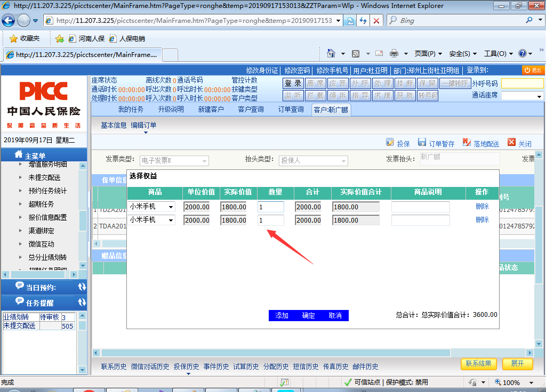The height and width of the screenshot is (392, 546).
Task: Delete the first 小米手机 row
Action: 482,207
